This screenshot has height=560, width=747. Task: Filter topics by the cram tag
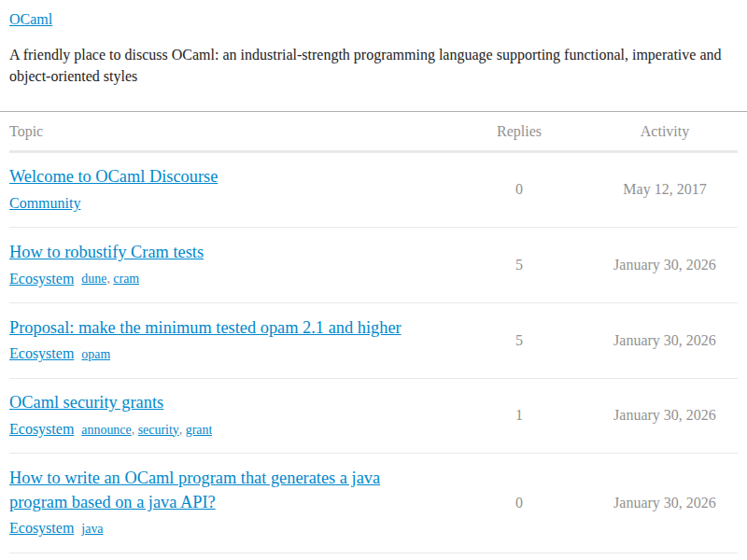click(126, 279)
